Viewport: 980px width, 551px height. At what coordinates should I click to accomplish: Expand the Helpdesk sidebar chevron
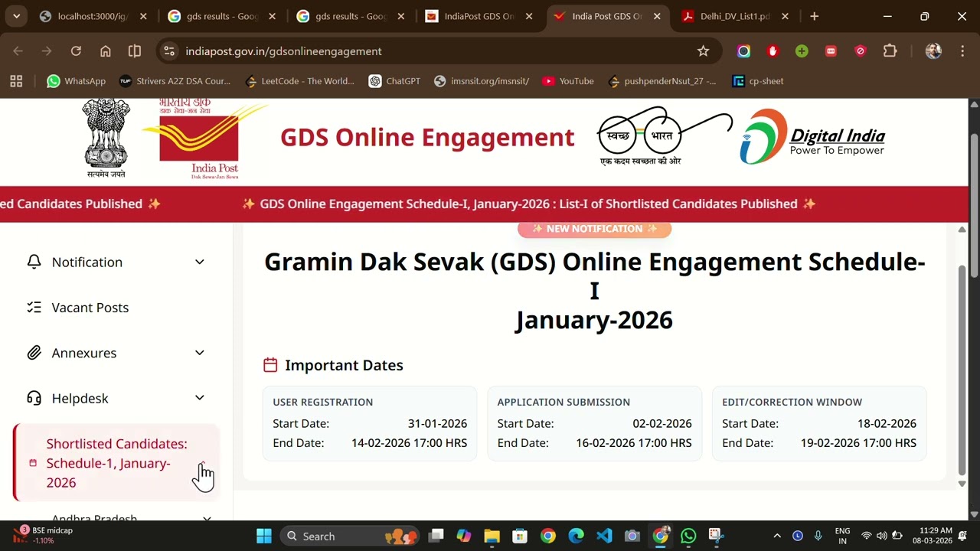[200, 398]
